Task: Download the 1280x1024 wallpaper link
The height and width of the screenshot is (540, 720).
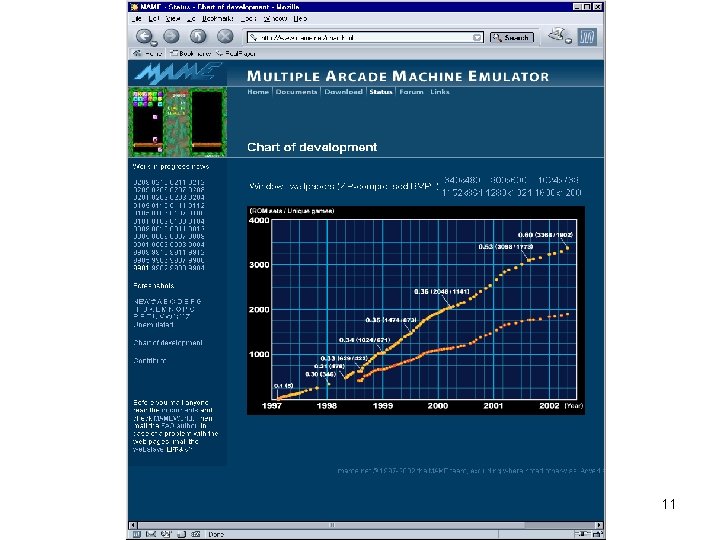Action: pos(507,192)
